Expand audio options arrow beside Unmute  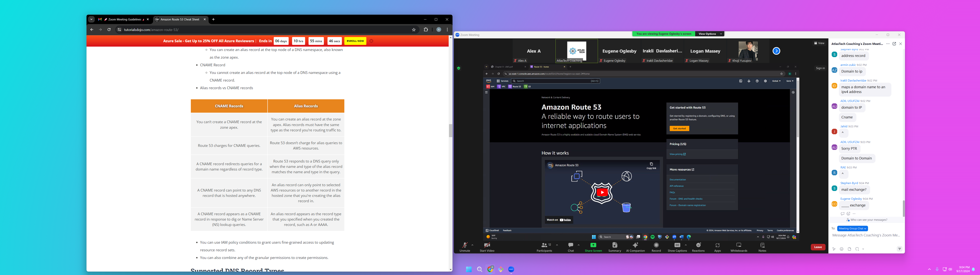(473, 245)
